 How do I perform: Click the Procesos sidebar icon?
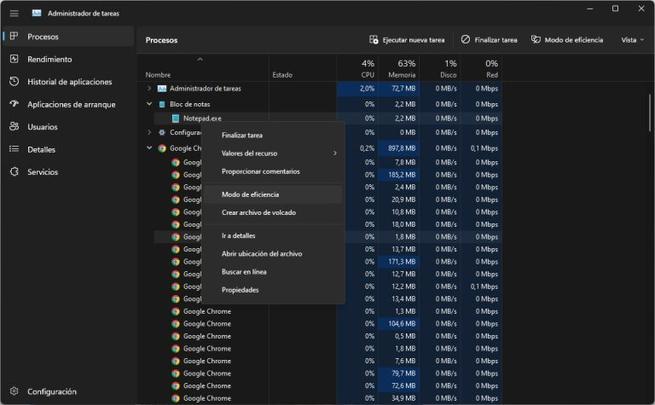point(14,36)
